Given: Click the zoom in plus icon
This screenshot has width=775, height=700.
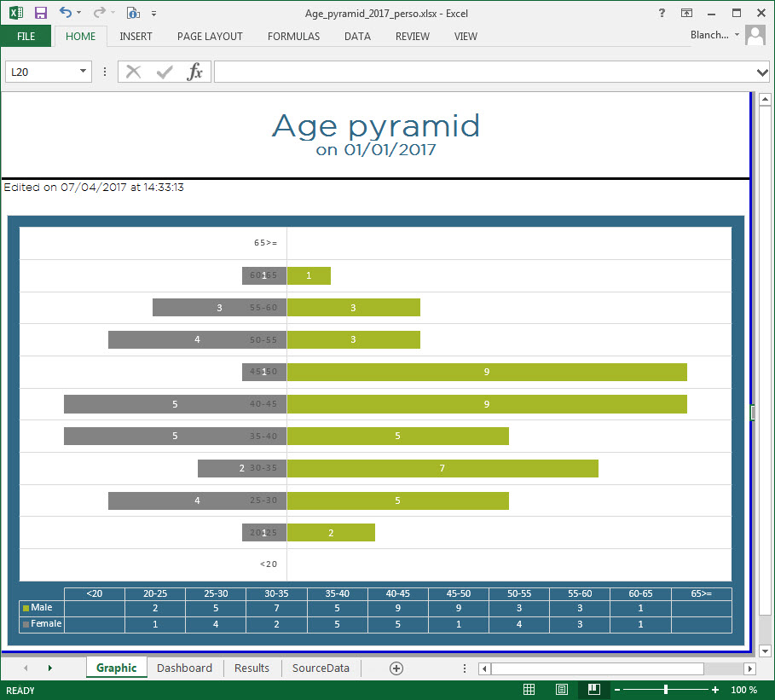Looking at the screenshot, I should pyautogui.click(x=714, y=690).
